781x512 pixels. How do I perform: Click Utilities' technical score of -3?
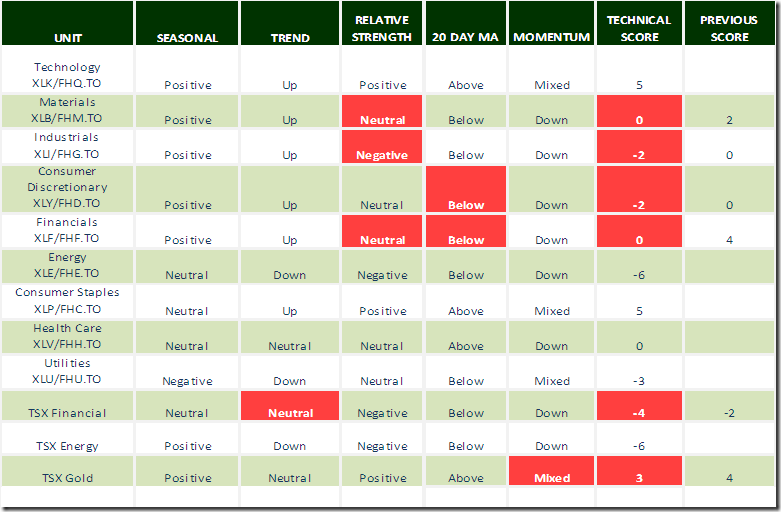pos(639,381)
